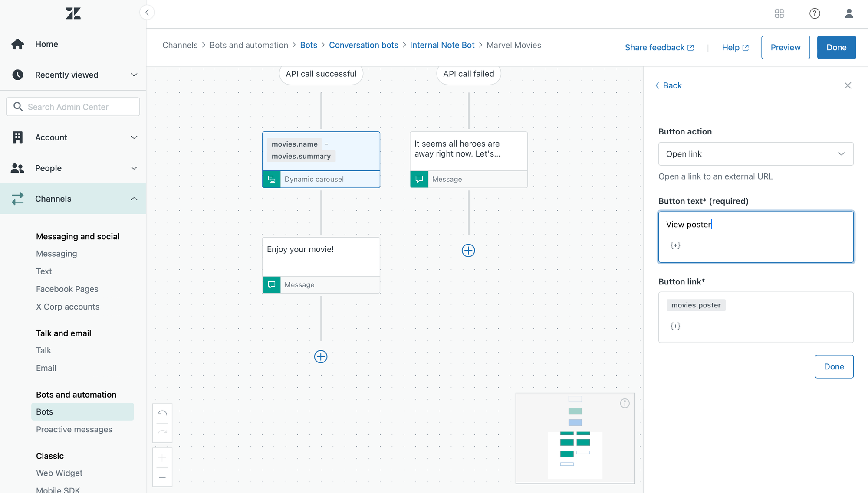Open the Zendesk products grid icon
Viewport: 868px width, 493px height.
779,13
